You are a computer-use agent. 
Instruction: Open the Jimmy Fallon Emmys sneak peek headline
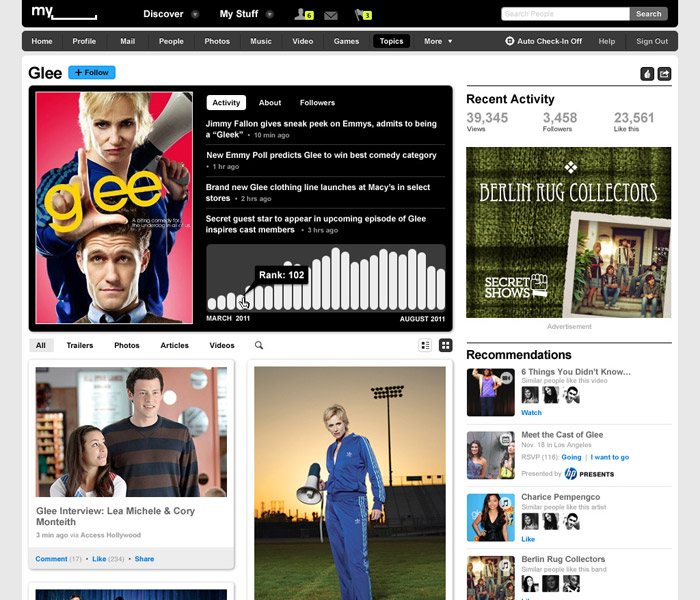[x=321, y=129]
